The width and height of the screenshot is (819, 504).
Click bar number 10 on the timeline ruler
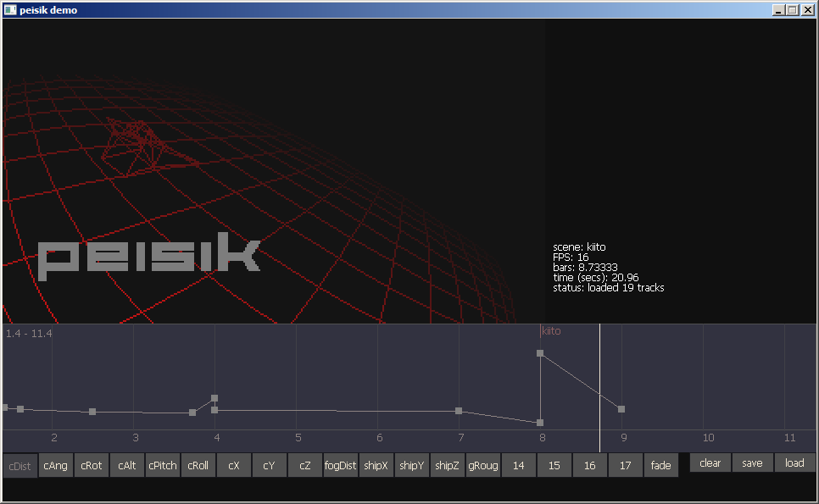click(708, 438)
